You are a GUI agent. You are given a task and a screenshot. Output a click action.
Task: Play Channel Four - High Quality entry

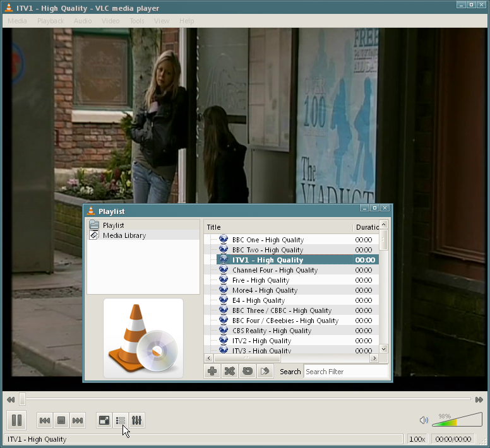click(x=275, y=270)
